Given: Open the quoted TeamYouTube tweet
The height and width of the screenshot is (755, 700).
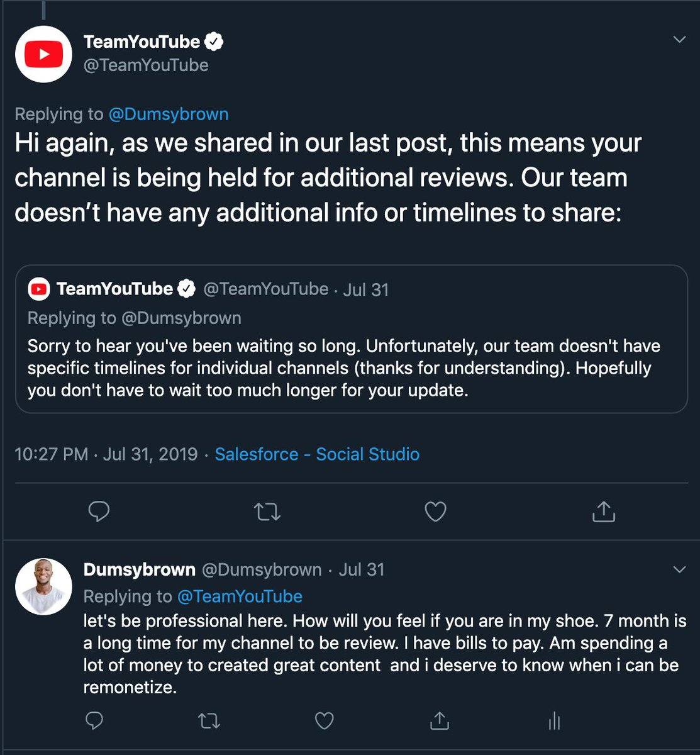Looking at the screenshot, I should tap(351, 368).
